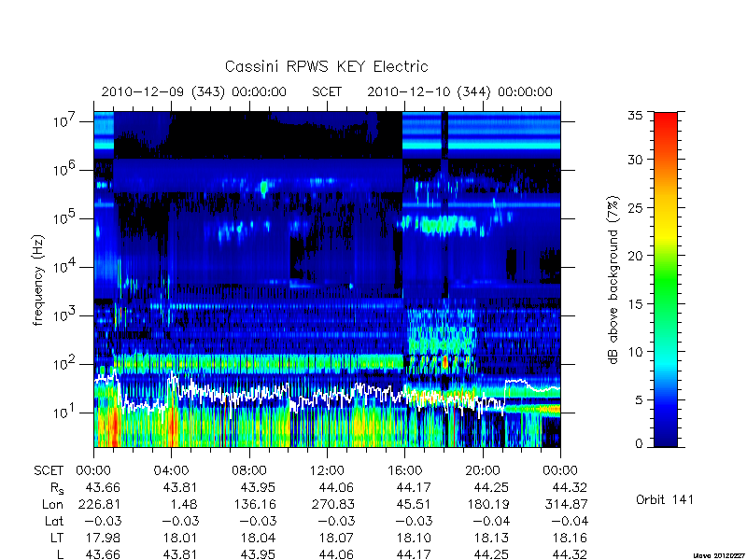The height and width of the screenshot is (560, 747).
Task: Click the 'Cassini RPWS KEY Electric' plot title
Action: 326,66
